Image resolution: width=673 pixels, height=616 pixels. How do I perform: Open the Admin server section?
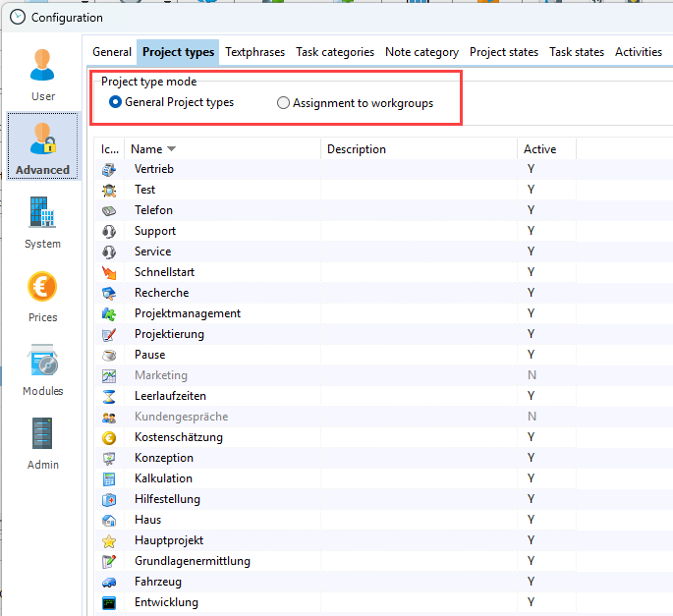click(42, 442)
